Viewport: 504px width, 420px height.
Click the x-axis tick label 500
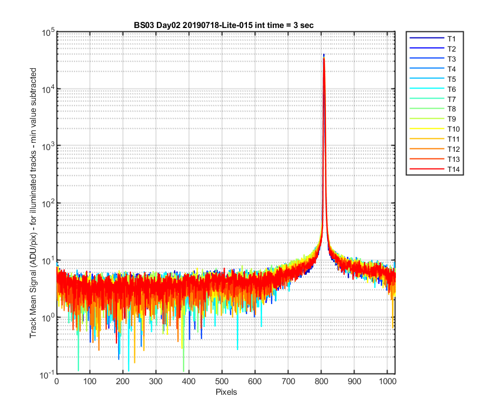tap(222, 381)
